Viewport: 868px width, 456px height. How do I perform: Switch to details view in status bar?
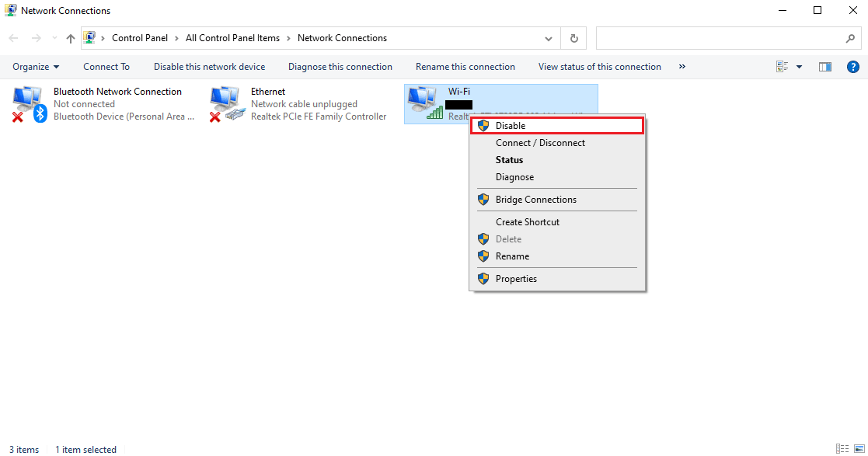coord(842,449)
